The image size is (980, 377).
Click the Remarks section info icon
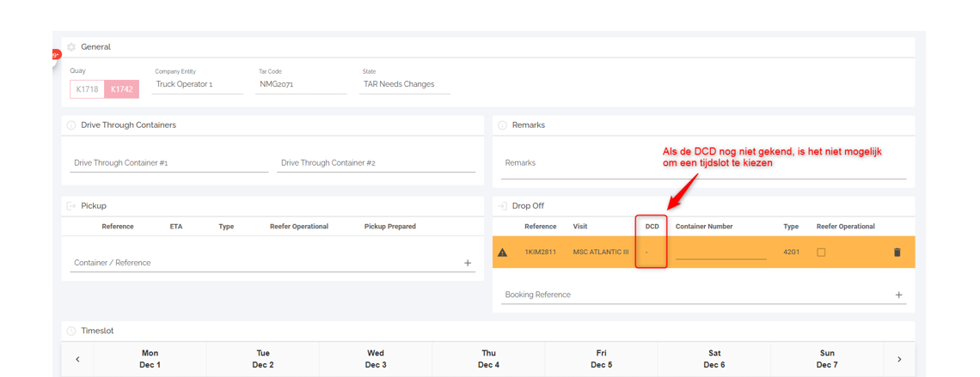(x=502, y=125)
